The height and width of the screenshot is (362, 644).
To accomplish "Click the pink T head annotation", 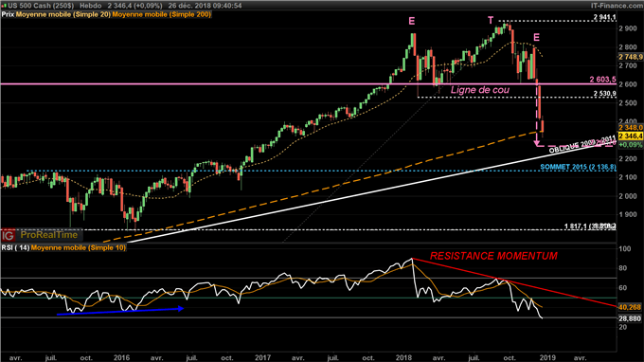I will 491,21.
